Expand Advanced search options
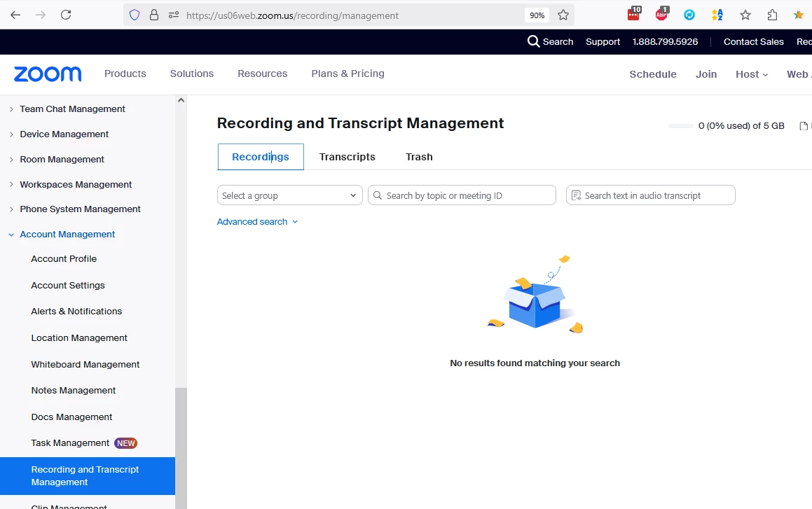This screenshot has height=509, width=812. [x=257, y=221]
